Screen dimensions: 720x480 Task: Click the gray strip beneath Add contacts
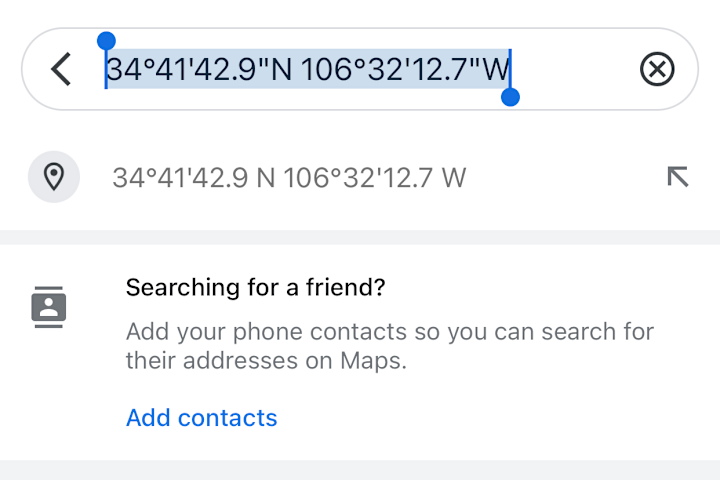click(x=360, y=470)
